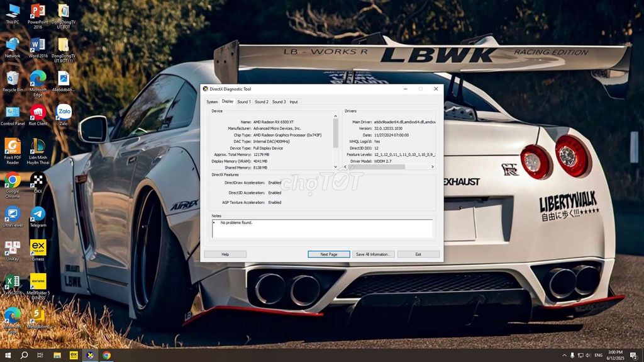Open the UltraViewer desktop shortcut
Image resolution: width=644 pixels, height=362 pixels.
[13, 217]
